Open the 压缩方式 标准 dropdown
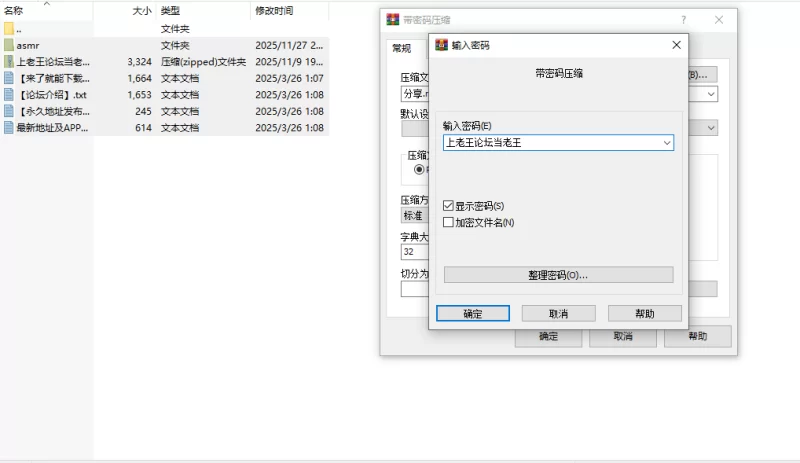The width and height of the screenshot is (800, 463). coord(414,215)
